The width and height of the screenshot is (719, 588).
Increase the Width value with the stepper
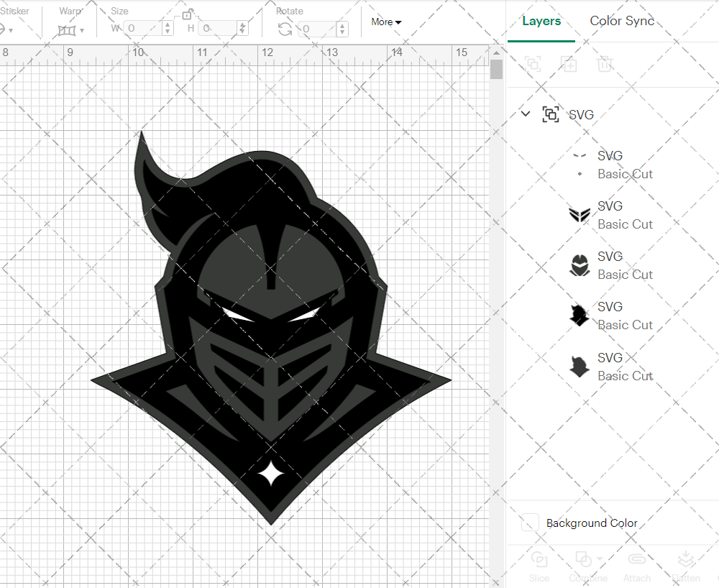click(168, 25)
